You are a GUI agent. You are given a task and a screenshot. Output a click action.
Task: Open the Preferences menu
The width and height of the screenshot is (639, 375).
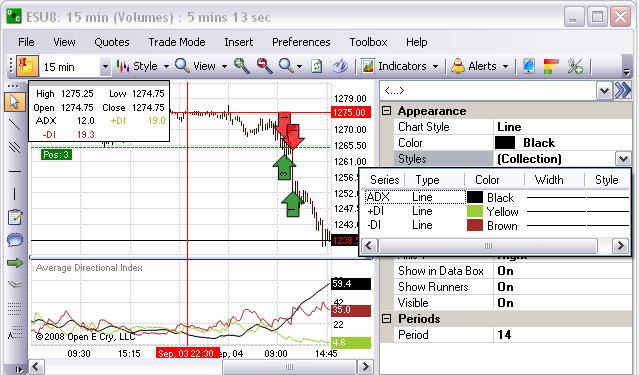point(301,42)
